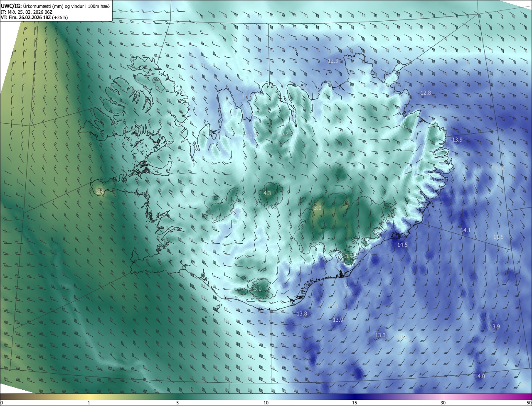Click the 4.3 value inside the glacier outline
The image size is (532, 406).
(267, 193)
